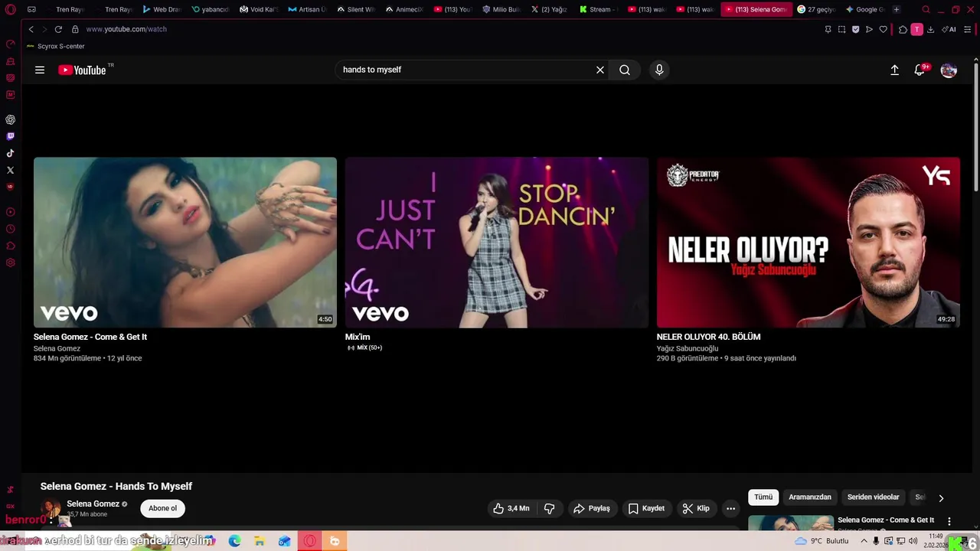
Task: Open GX Control speedometer in sidebar
Action: (11, 44)
